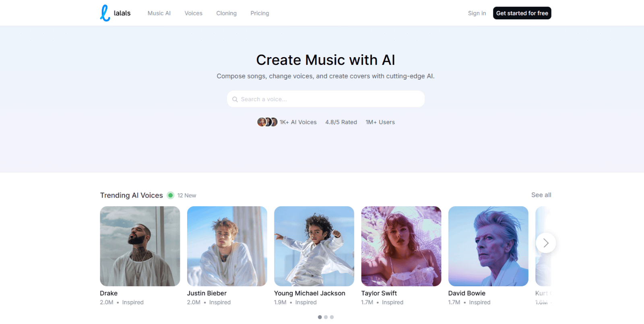Open the Pricing page

tap(260, 13)
